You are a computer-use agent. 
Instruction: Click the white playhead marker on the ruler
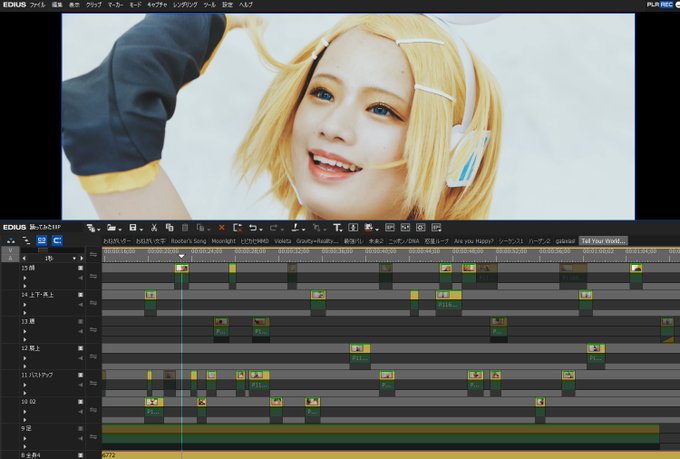[x=182, y=256]
